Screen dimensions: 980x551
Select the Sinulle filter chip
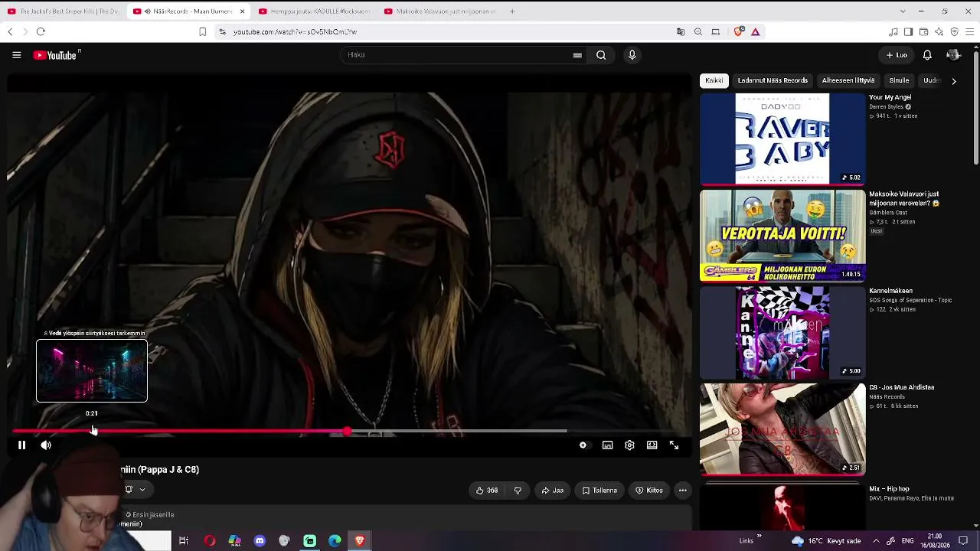[x=899, y=80]
